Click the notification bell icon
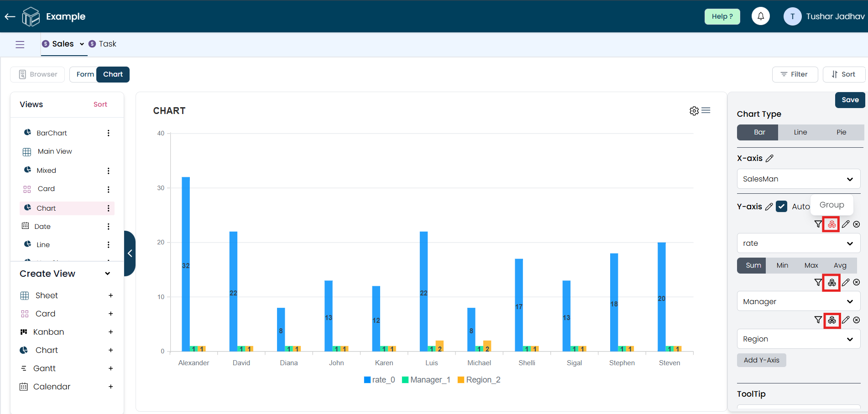Screen dimensions: 868x414 760,16
